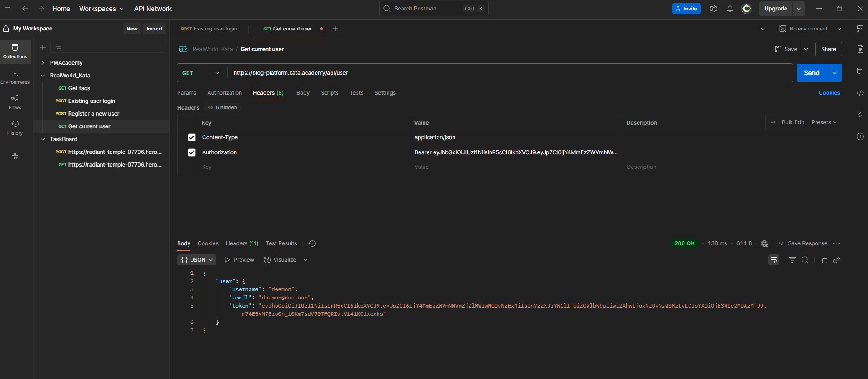Open the response more options ellipsis
This screenshot has height=379, width=868.
coord(837,243)
